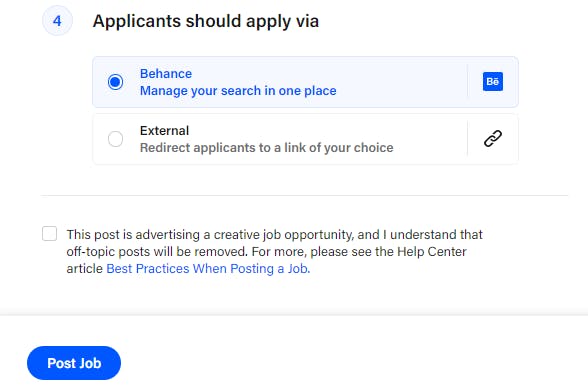The height and width of the screenshot is (388, 588).
Task: Click empty footer area right of Post Job
Action: pos(352,363)
